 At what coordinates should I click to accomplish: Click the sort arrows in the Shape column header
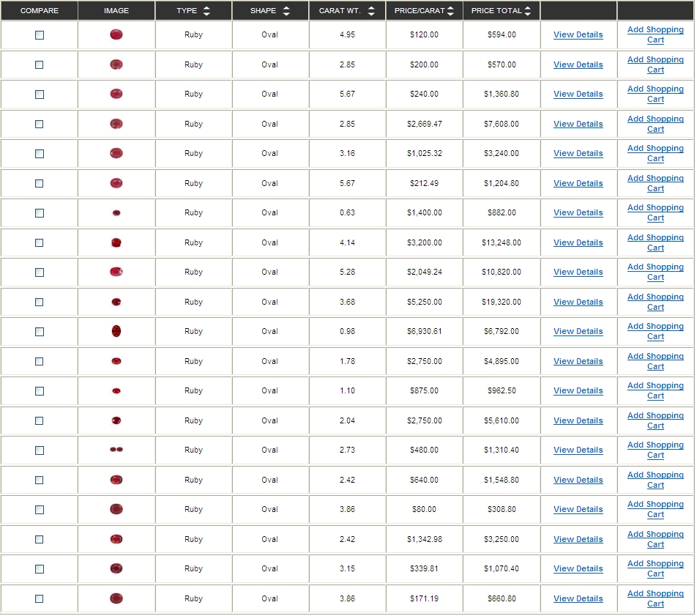[286, 11]
